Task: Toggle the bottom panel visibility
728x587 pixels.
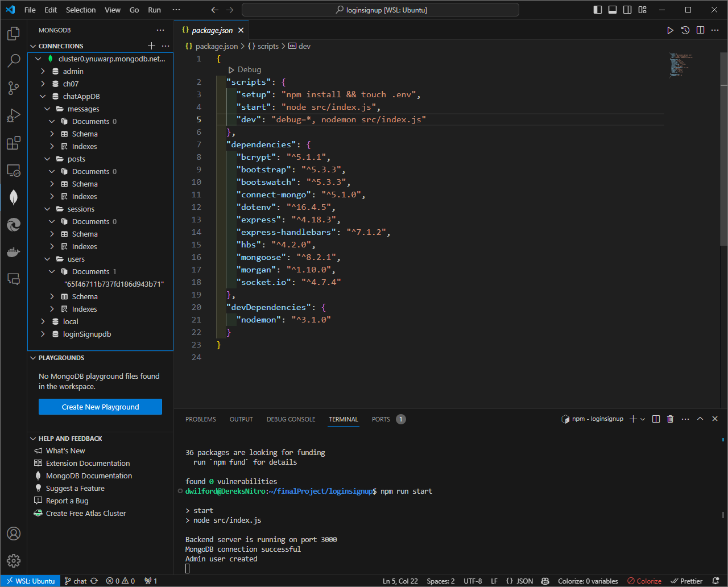Action: pyautogui.click(x=613, y=10)
